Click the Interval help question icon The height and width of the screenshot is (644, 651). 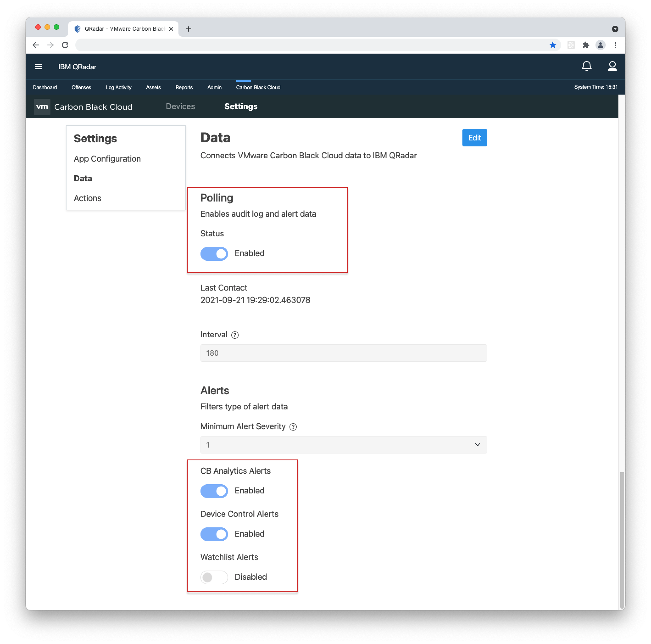point(235,335)
